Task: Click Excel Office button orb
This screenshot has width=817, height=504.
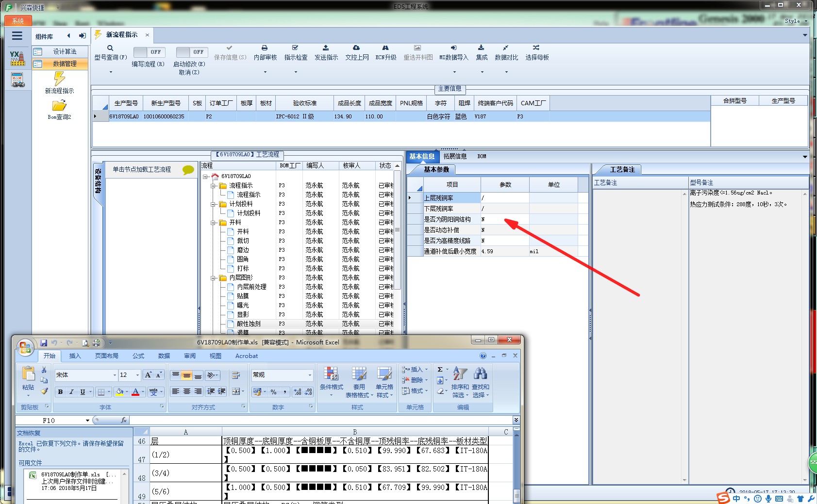Action: [24, 347]
